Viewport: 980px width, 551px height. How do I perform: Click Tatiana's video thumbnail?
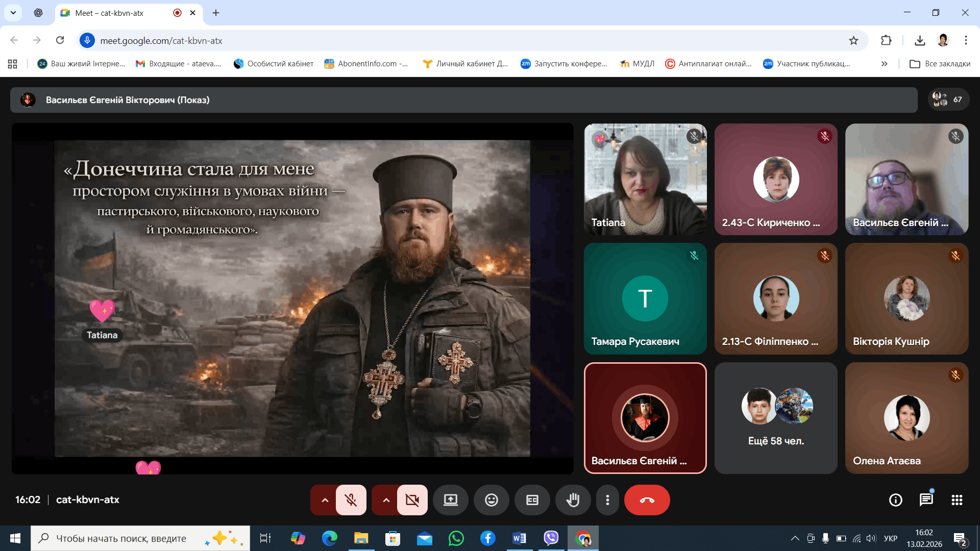[x=645, y=179]
